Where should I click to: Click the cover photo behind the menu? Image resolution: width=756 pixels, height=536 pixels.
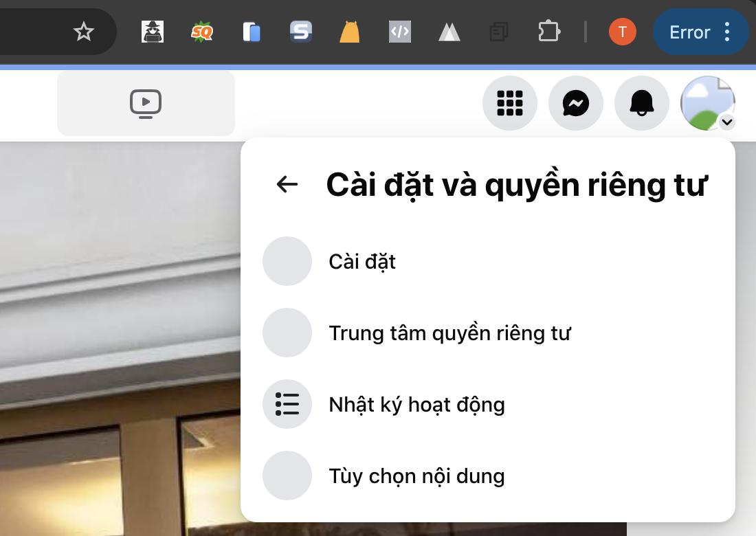(120, 339)
